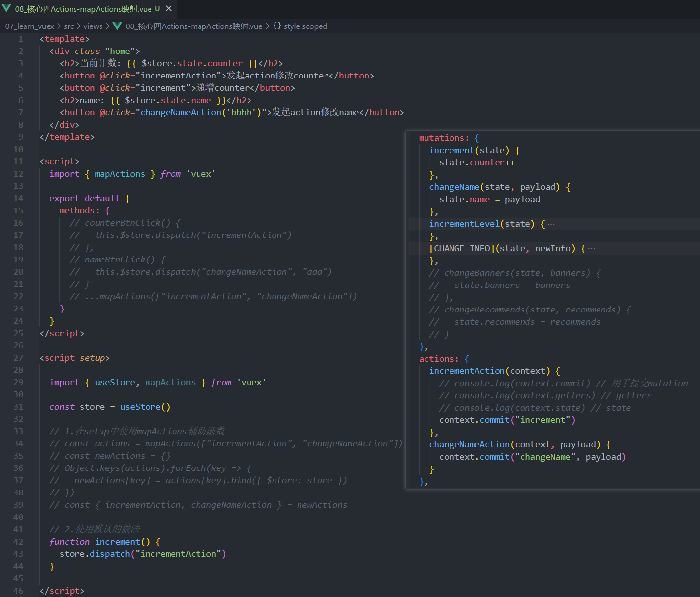Image resolution: width=700 pixels, height=597 pixels.
Task: Click the '...mapActions' comment on line 22
Action: coord(213,296)
